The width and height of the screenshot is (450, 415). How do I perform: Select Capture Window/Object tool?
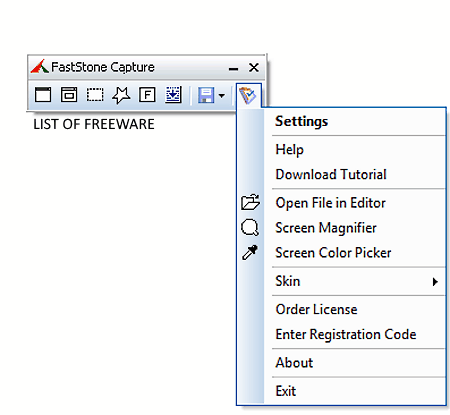[x=69, y=95]
